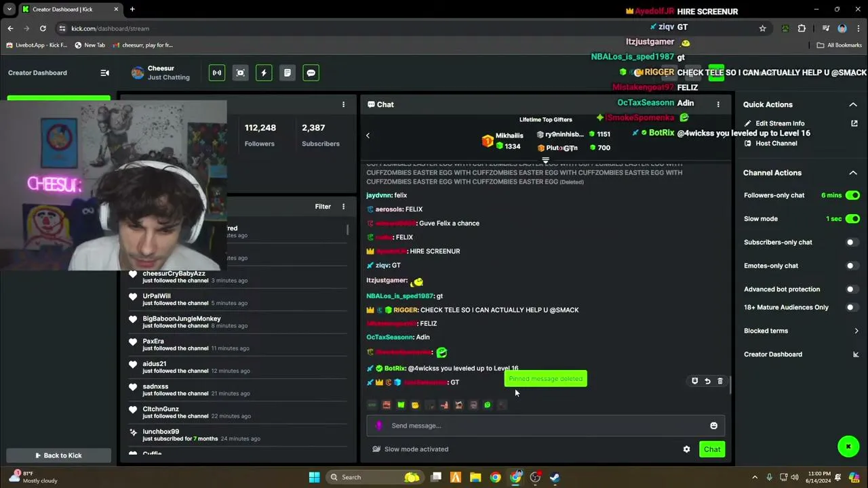Open All Bookmarks folder
This screenshot has width=868, height=488.
point(839,45)
